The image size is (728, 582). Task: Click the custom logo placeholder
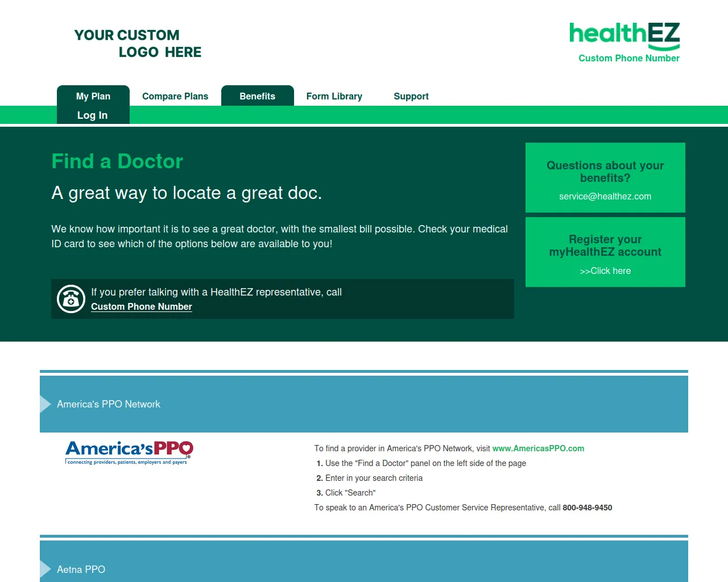point(138,44)
